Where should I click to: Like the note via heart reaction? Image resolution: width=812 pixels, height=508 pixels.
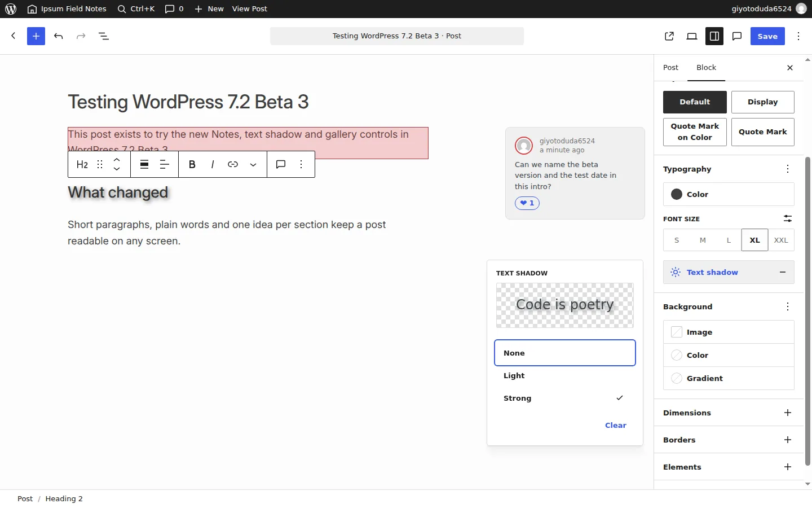[527, 203]
